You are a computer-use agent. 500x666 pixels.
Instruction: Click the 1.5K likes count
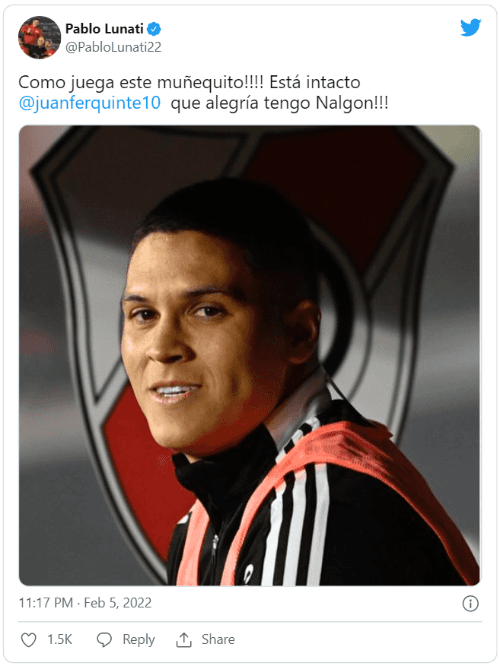59,640
